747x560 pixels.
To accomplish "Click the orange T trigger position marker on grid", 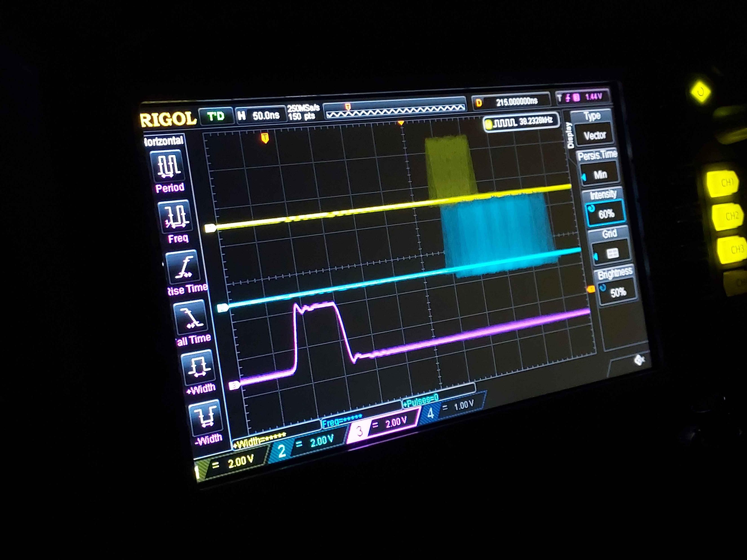I will tap(265, 138).
